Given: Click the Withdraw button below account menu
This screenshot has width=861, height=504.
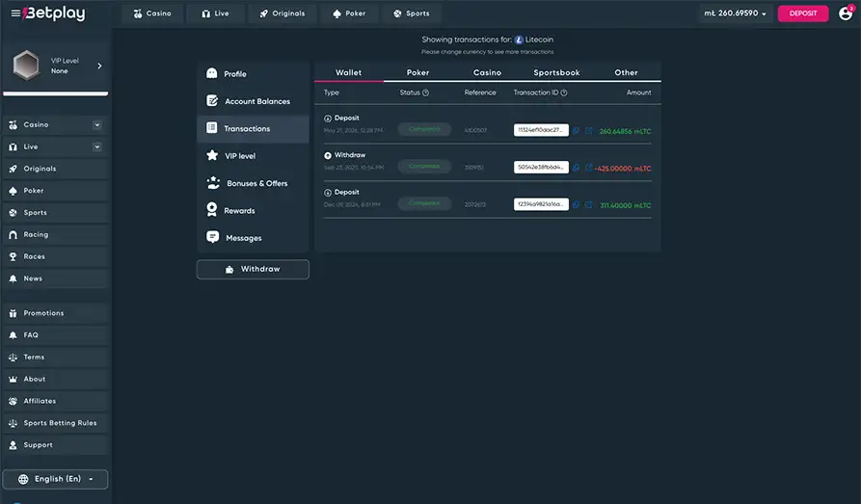Looking at the screenshot, I should tap(254, 269).
